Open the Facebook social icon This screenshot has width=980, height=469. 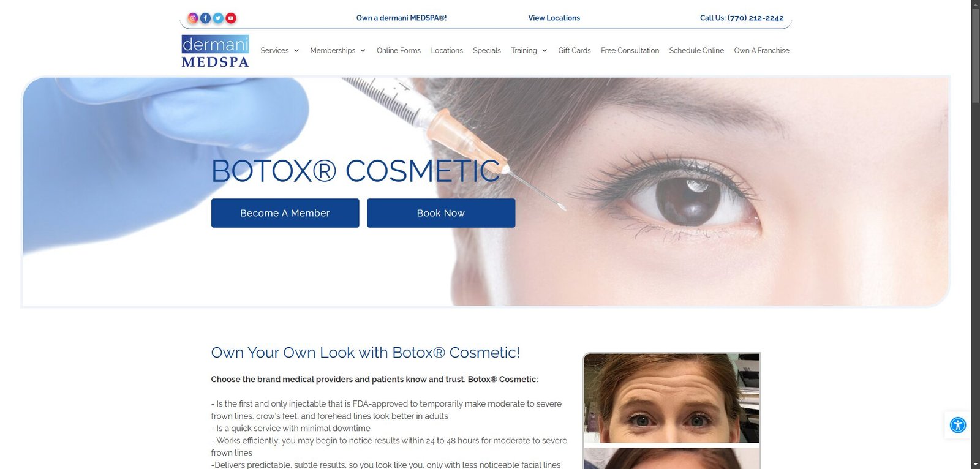click(x=206, y=18)
